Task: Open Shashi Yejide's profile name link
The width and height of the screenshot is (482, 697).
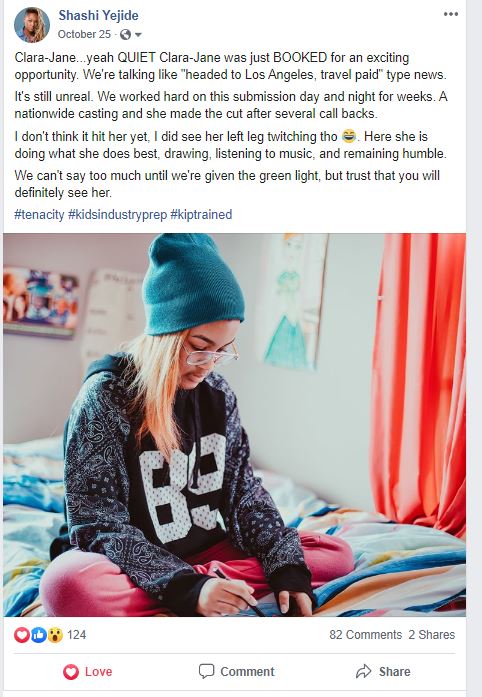Action: click(98, 16)
